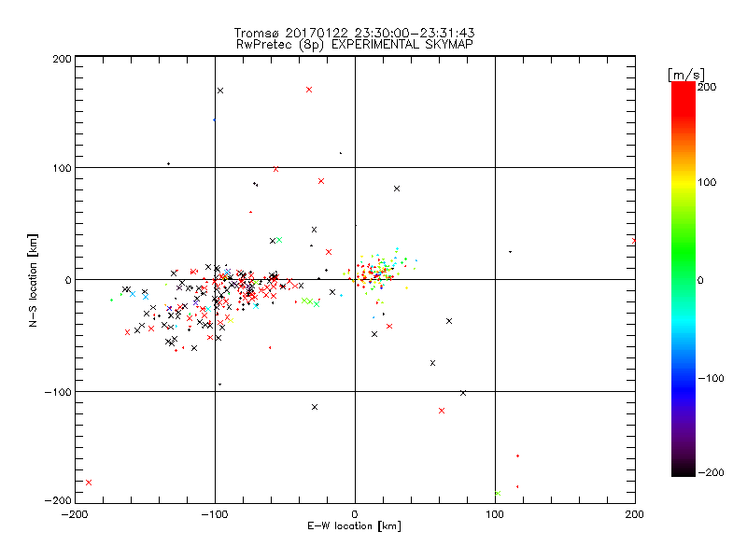Image resolution: width=747 pixels, height=560 pixels.
Task: Click the x-axis '-100' tick label
Action: [215, 514]
